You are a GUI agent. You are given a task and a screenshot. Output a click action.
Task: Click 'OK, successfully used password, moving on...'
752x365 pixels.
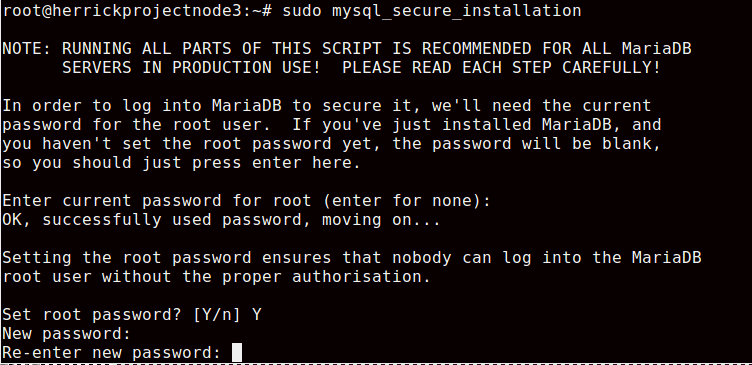click(x=221, y=220)
